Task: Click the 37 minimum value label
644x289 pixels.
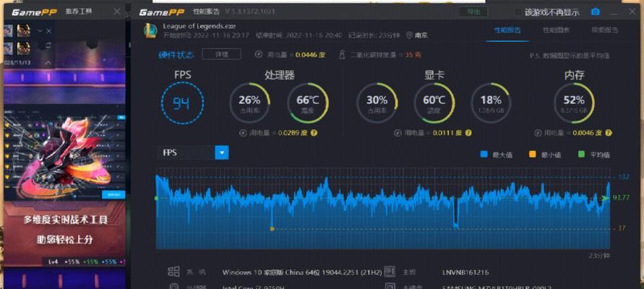Action: [x=622, y=228]
